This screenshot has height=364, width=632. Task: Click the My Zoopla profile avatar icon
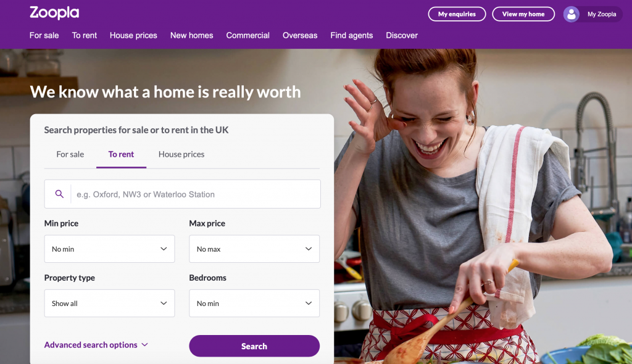click(x=571, y=14)
